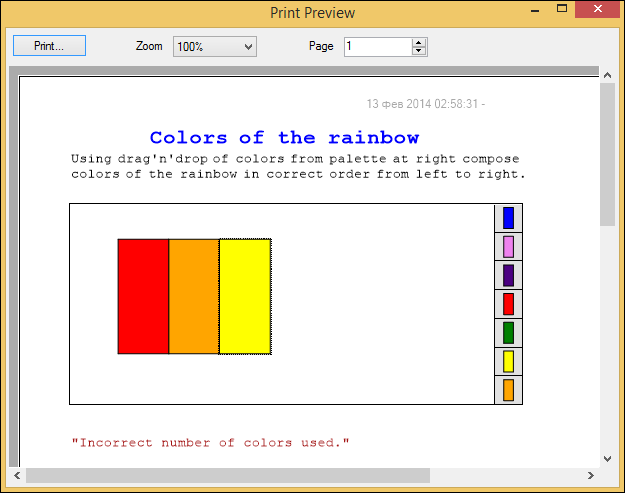Click the horizontal scrollbar left arrow

[17, 475]
